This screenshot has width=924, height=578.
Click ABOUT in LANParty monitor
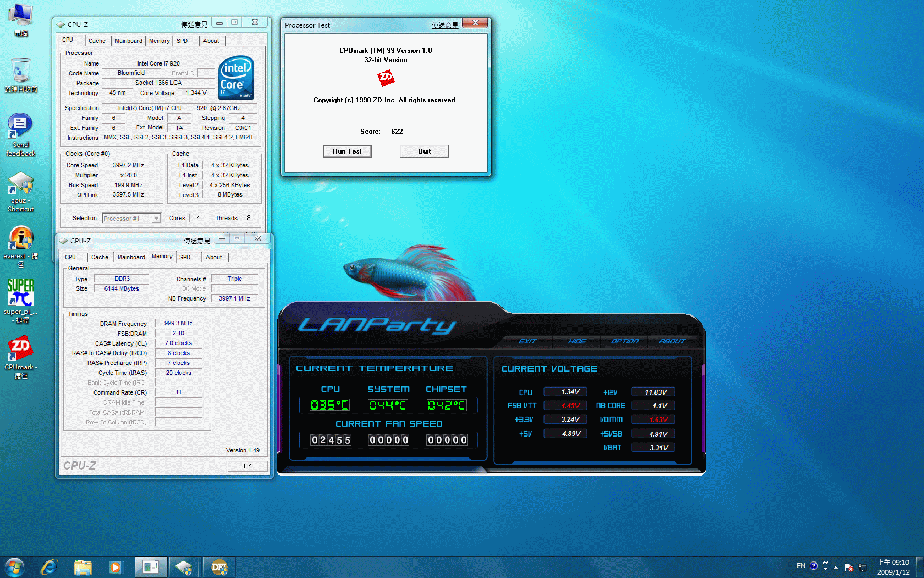point(672,341)
